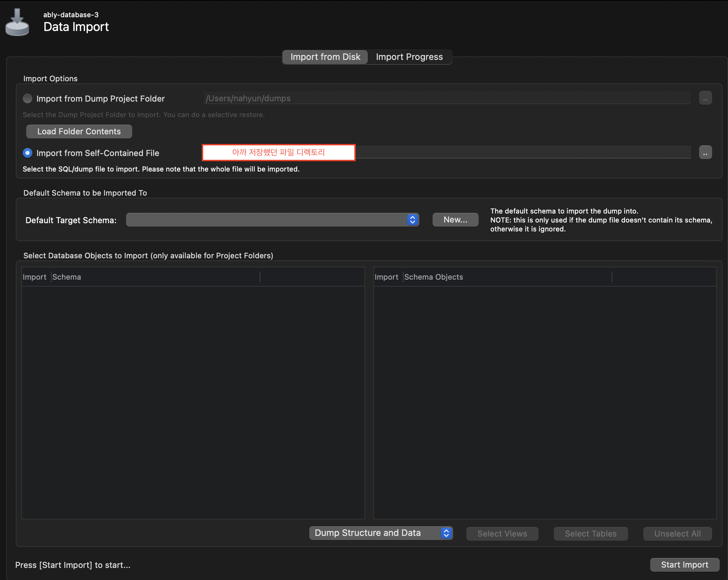Screen dimensions: 728x580
Task: Select Import from Dump Project Folder
Action: 28,99
